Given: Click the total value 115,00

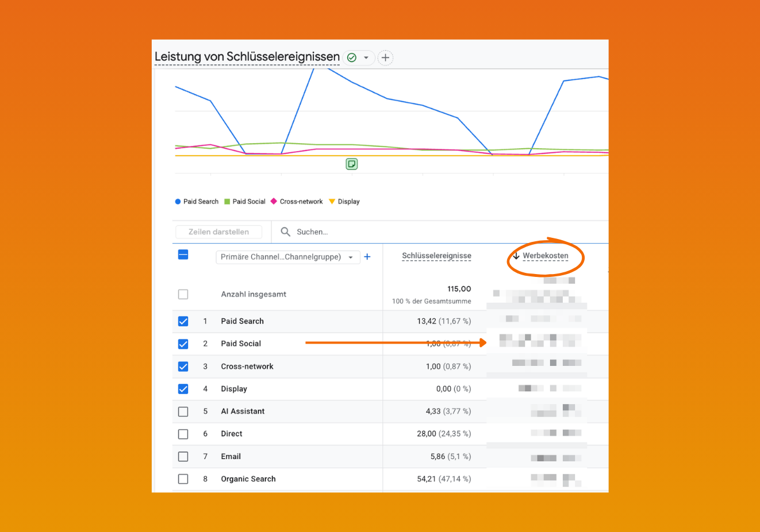Looking at the screenshot, I should [459, 289].
